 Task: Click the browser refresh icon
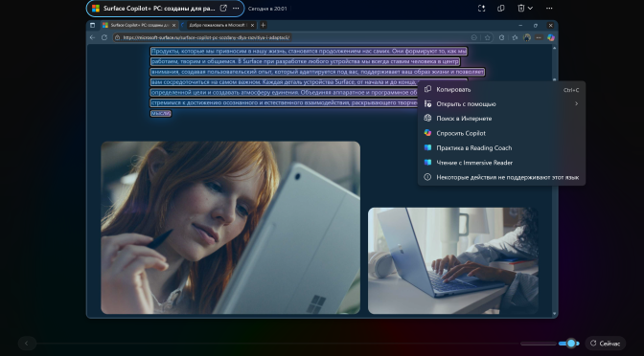point(104,37)
